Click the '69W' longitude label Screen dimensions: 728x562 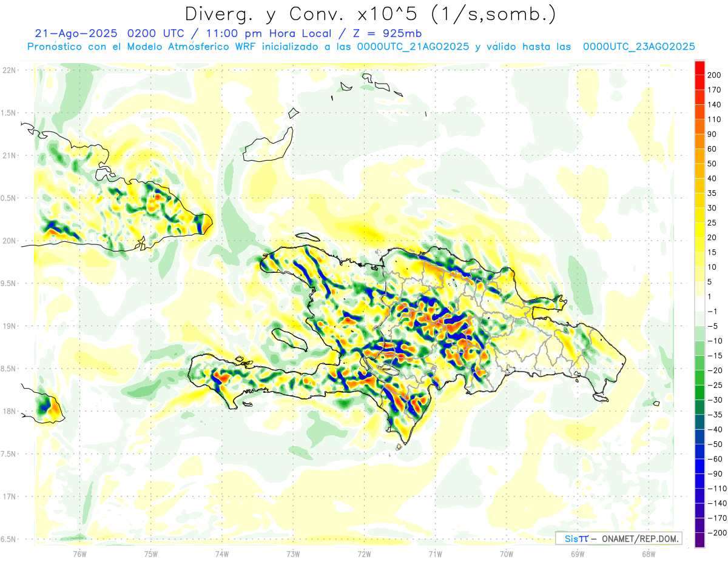pyautogui.click(x=578, y=554)
